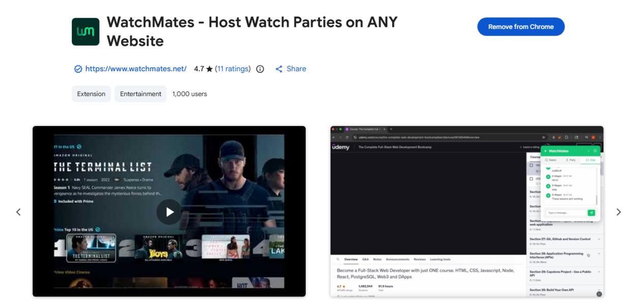Click the info icon next to ratings
644x304 pixels.
260,69
